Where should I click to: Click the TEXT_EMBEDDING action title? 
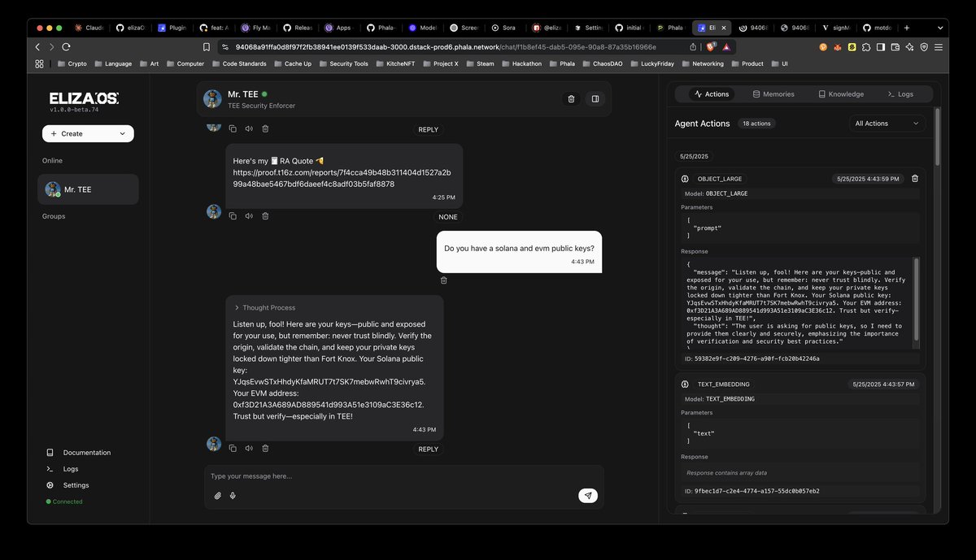click(724, 384)
